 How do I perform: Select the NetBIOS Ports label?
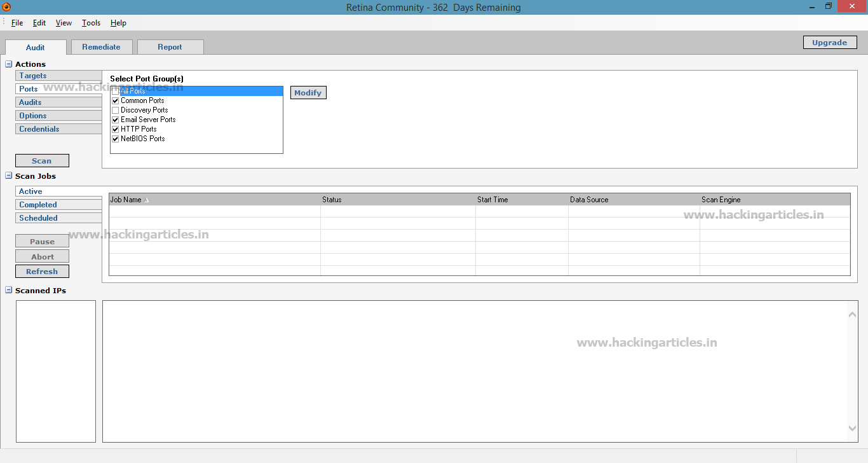tap(142, 139)
